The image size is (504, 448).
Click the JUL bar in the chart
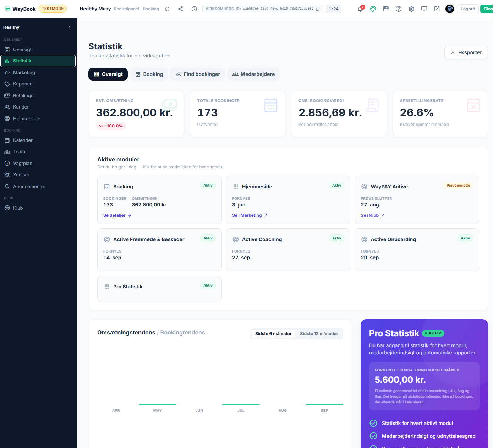pos(241,404)
